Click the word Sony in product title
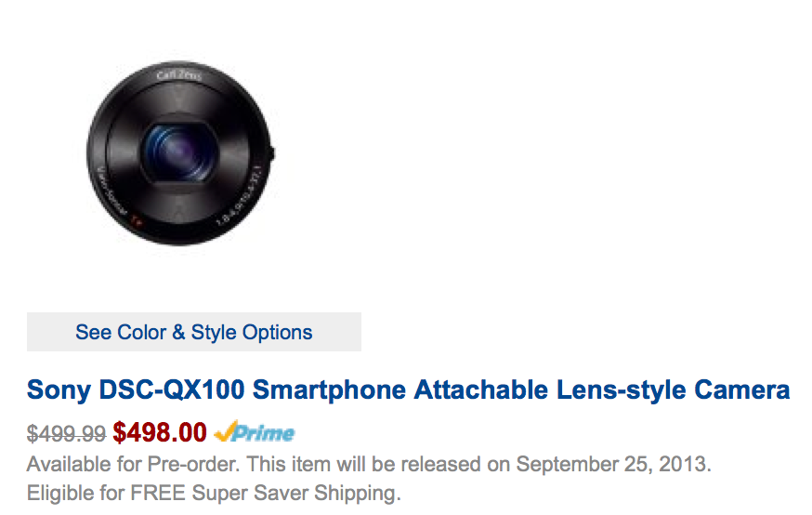This screenshot has width=812, height=515. click(x=59, y=391)
